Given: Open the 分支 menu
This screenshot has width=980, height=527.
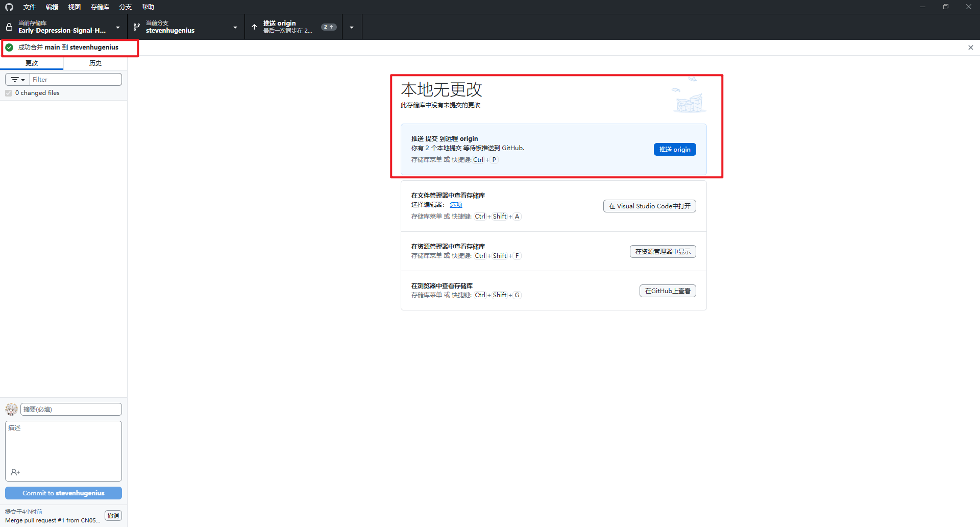Looking at the screenshot, I should pos(125,7).
